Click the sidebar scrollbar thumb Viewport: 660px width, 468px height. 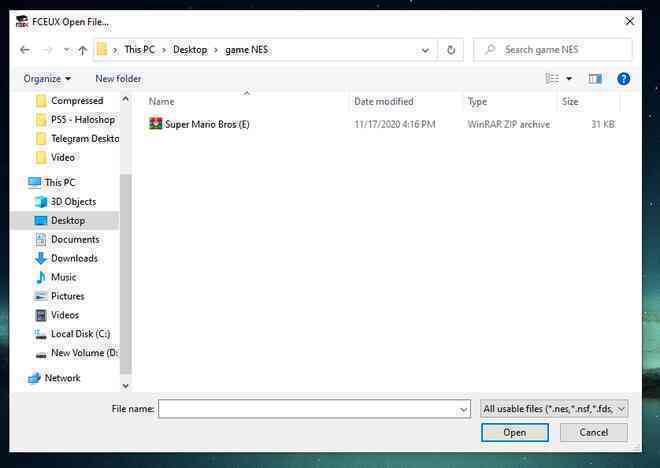(125, 274)
